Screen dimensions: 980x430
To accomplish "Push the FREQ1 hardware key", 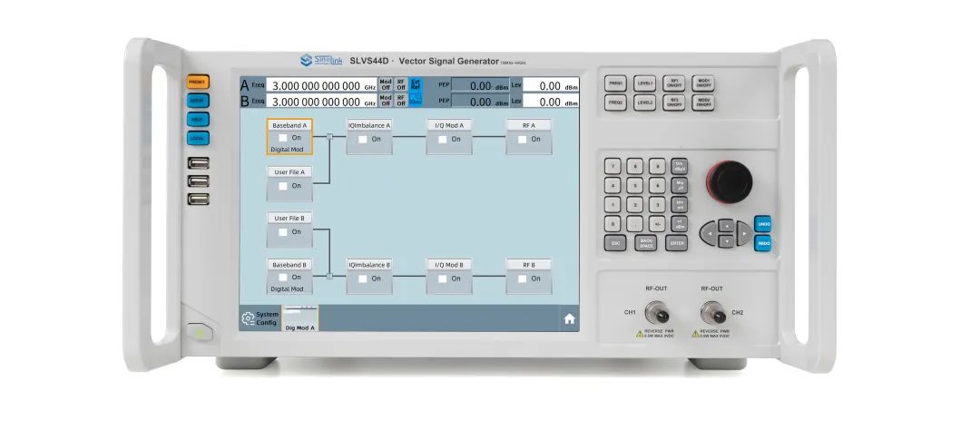I will point(615,83).
